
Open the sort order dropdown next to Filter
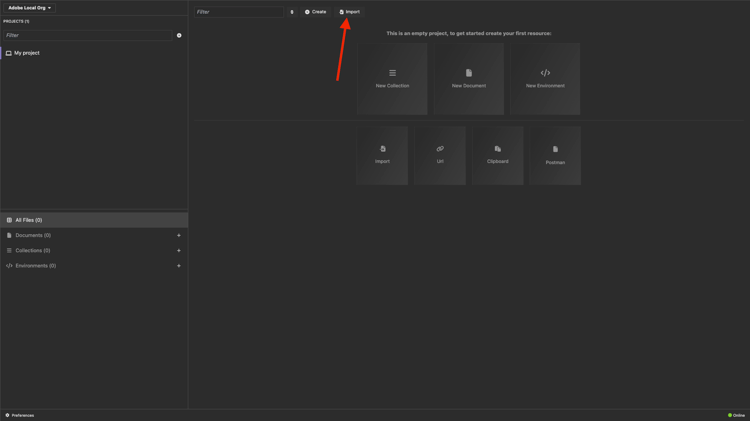point(292,12)
